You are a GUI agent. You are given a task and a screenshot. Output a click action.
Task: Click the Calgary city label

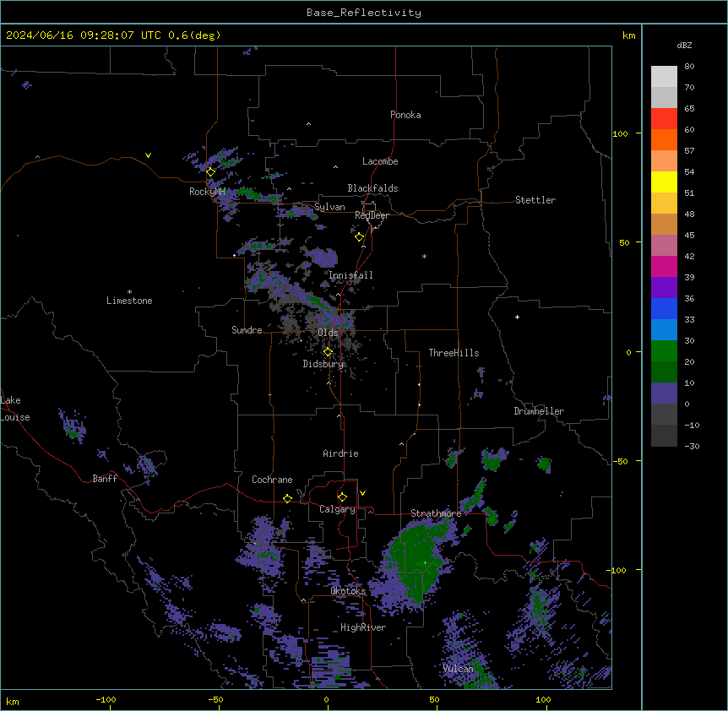(x=337, y=509)
